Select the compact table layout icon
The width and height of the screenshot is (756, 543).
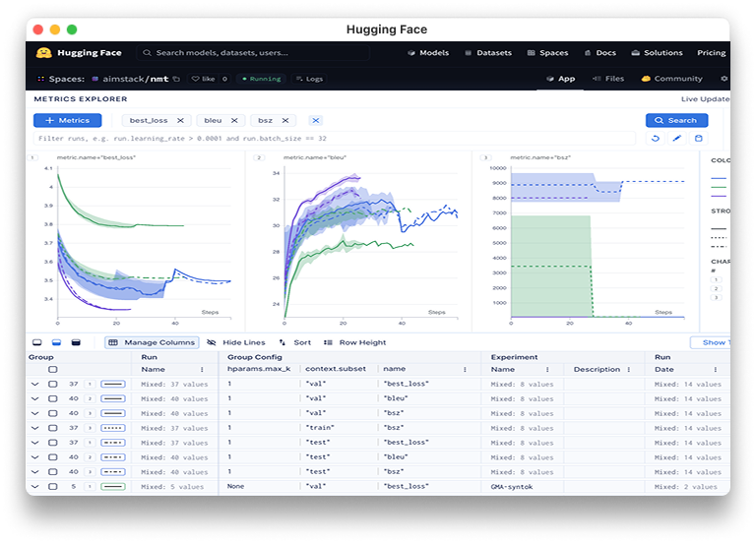pyautogui.click(x=37, y=342)
